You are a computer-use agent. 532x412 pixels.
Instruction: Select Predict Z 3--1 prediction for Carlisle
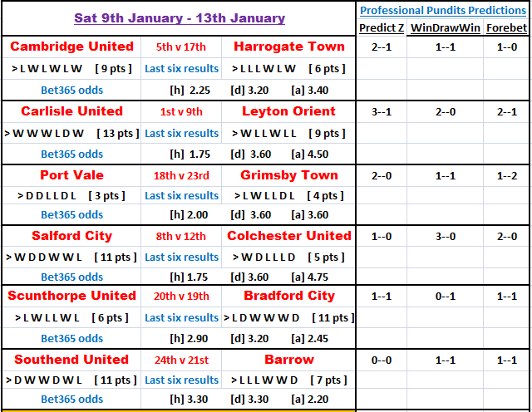382,111
